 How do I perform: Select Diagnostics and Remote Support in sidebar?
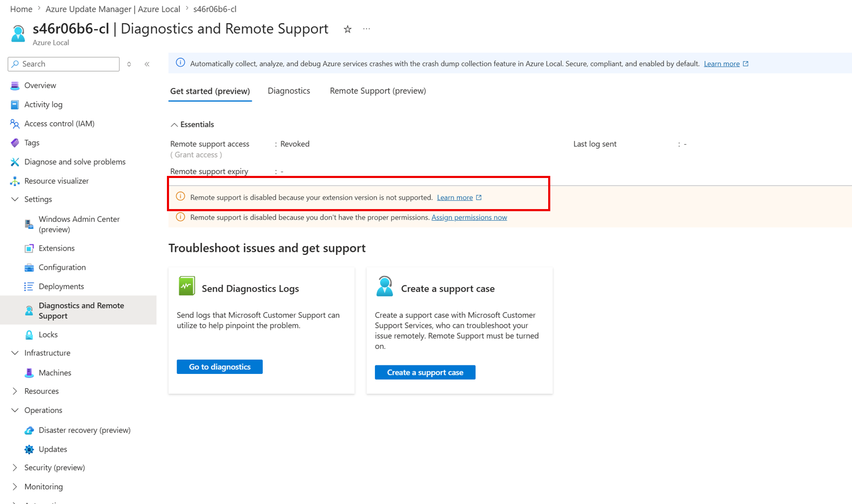(78, 310)
